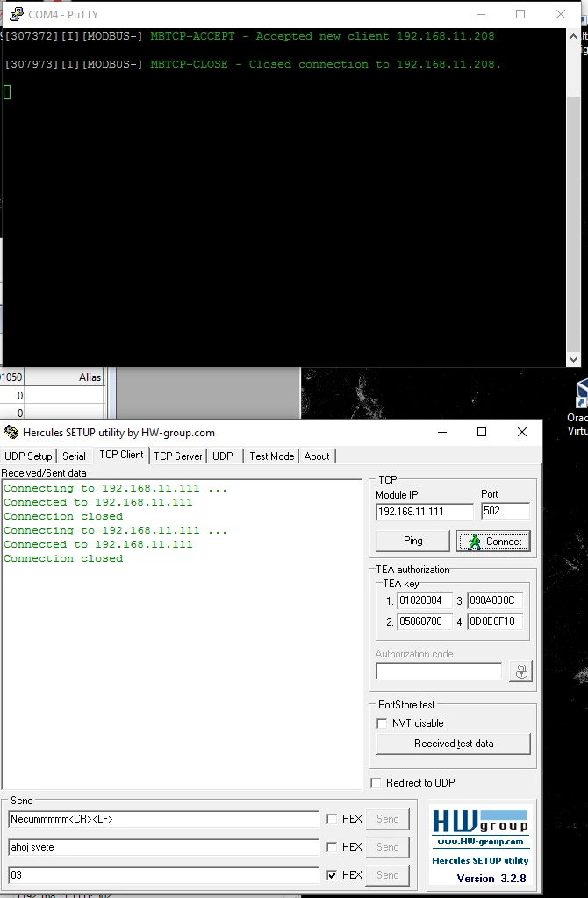Open the About tab
This screenshot has height=898, width=588.
317,456
